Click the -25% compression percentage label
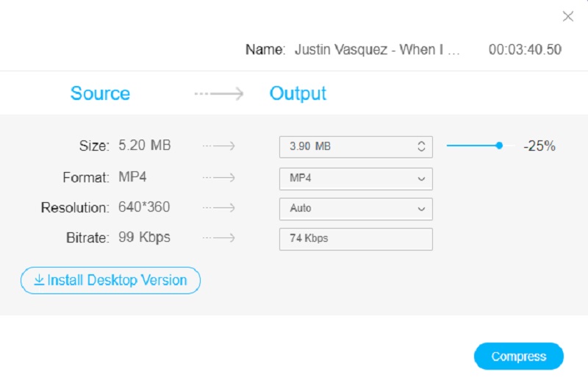Screen dimensions: 588x383 coord(539,146)
